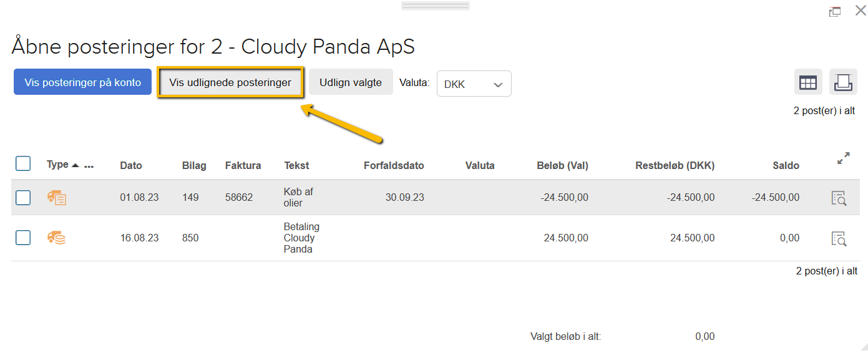Toggle the select-all checkbox in table header

23,164
